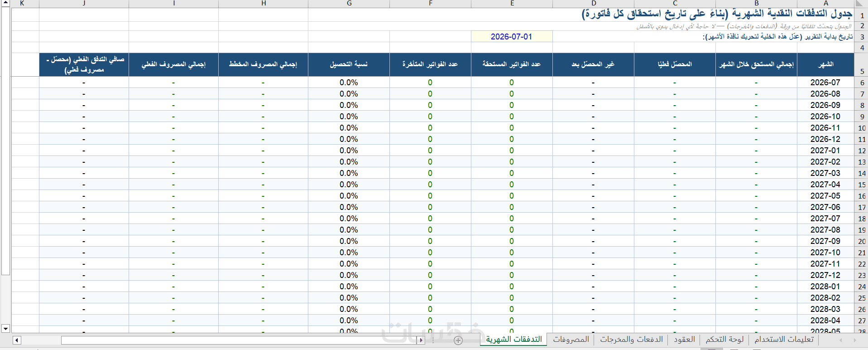Image resolution: width=868 pixels, height=350 pixels.
Task: Select column A header
Action: click(x=825, y=3)
